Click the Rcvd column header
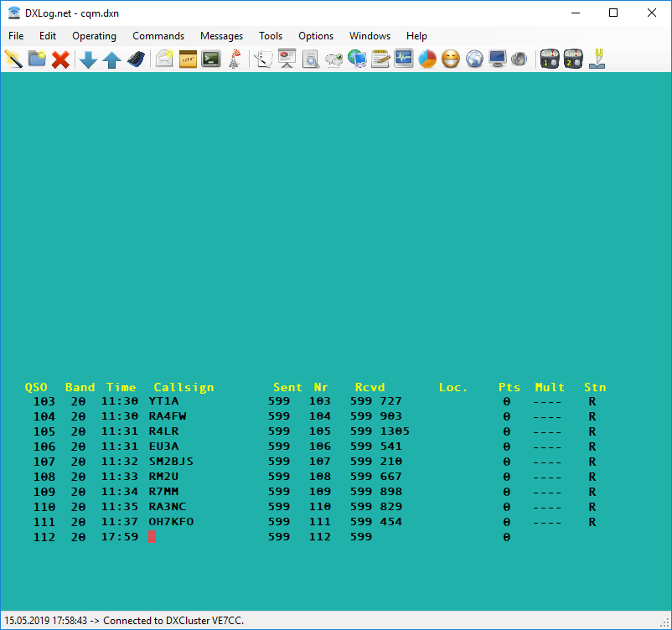 click(x=370, y=387)
